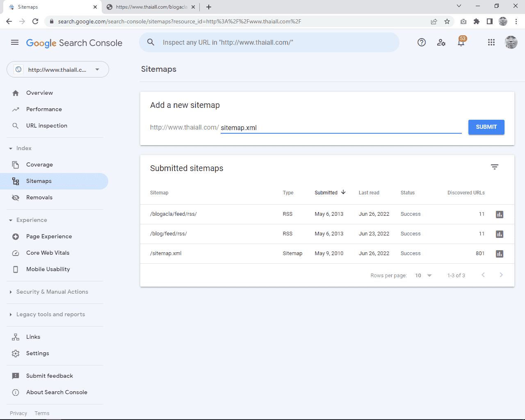Open notifications bell with 53 badge
525x420 pixels.
click(461, 42)
